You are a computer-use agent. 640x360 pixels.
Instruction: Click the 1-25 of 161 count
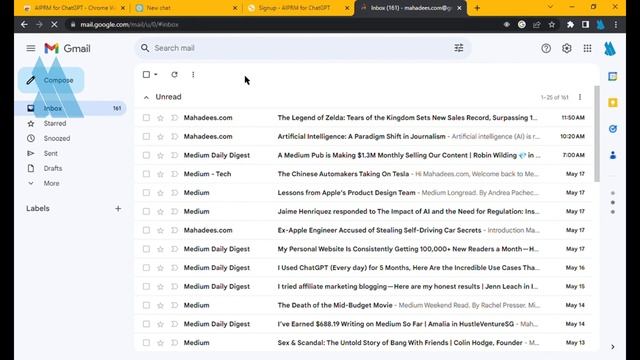pos(554,97)
